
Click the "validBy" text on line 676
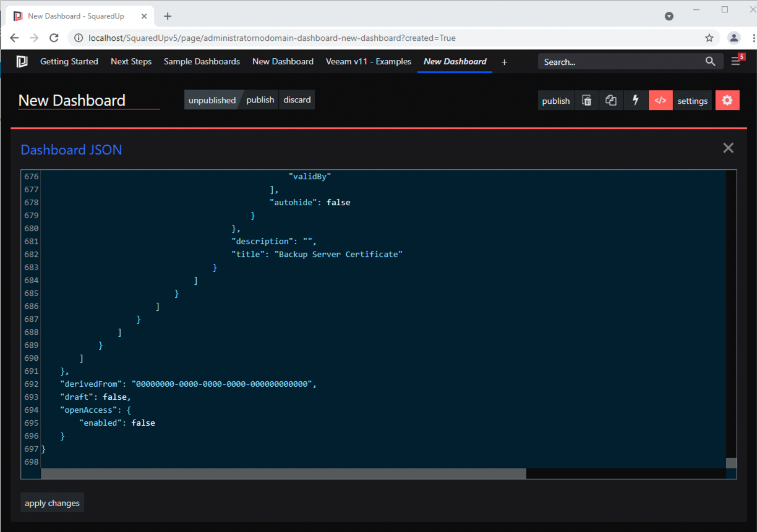tap(310, 176)
